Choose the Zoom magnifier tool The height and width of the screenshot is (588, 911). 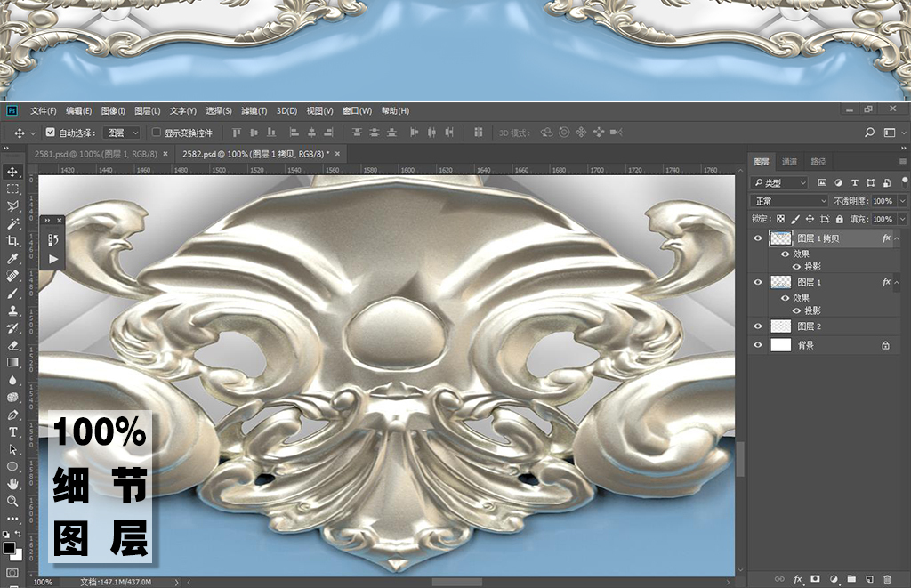tap(12, 501)
